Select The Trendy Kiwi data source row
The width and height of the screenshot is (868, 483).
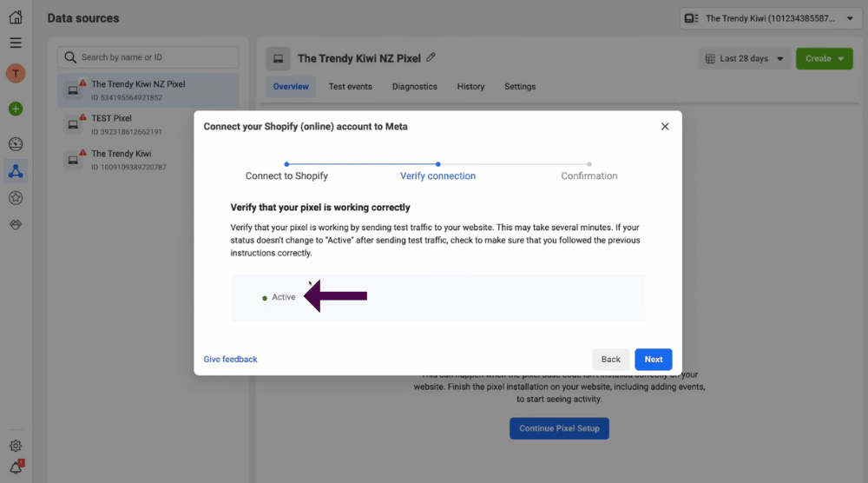coord(148,160)
